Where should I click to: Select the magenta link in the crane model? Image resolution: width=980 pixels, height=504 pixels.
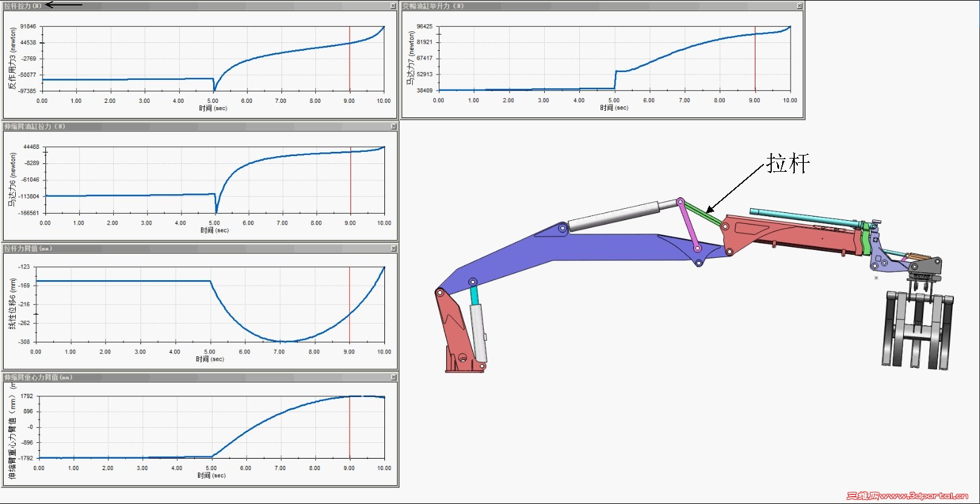(689, 224)
